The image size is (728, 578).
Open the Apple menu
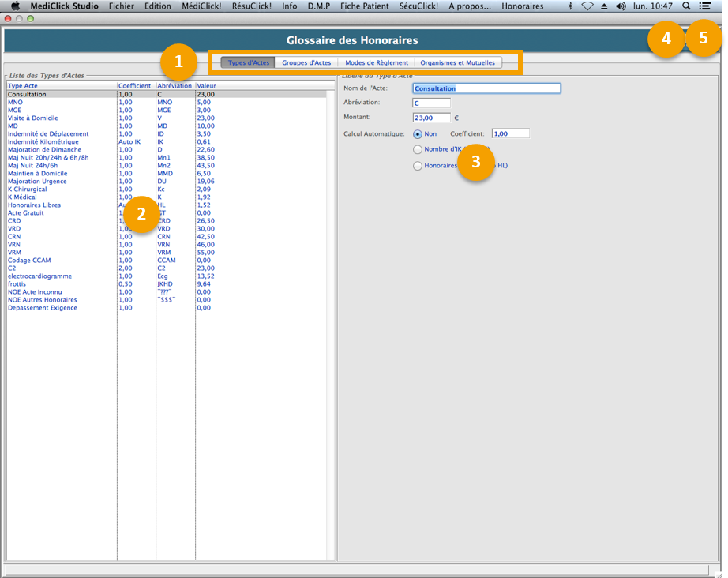pyautogui.click(x=14, y=6)
